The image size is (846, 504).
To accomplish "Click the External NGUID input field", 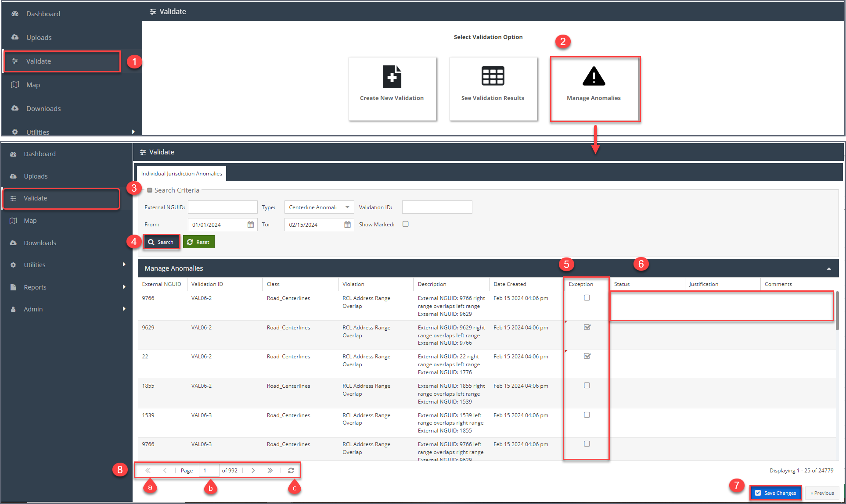I will 223,207.
